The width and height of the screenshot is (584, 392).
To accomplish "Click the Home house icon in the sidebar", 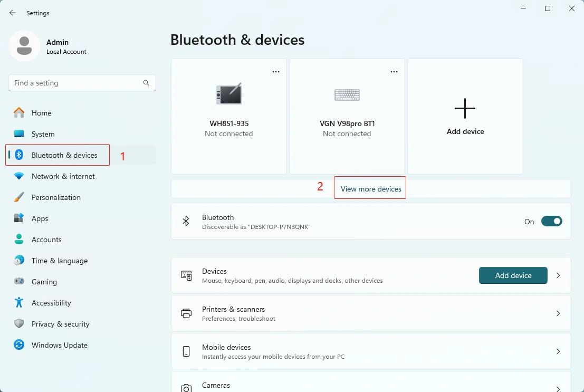I will point(19,112).
